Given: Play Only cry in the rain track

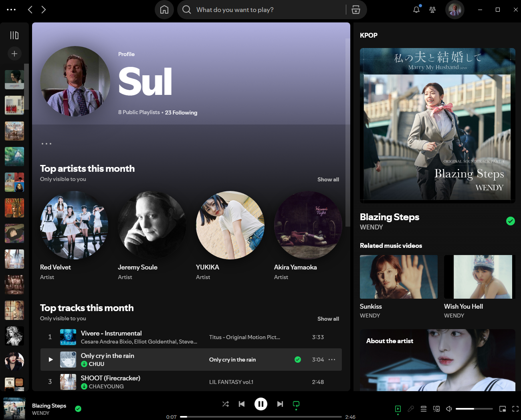Looking at the screenshot, I should click(x=50, y=360).
